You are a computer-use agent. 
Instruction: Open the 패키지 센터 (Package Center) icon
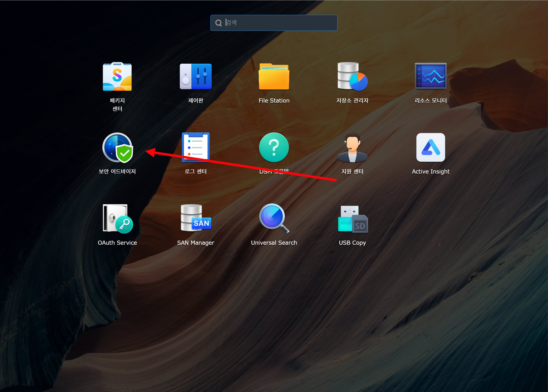[117, 77]
